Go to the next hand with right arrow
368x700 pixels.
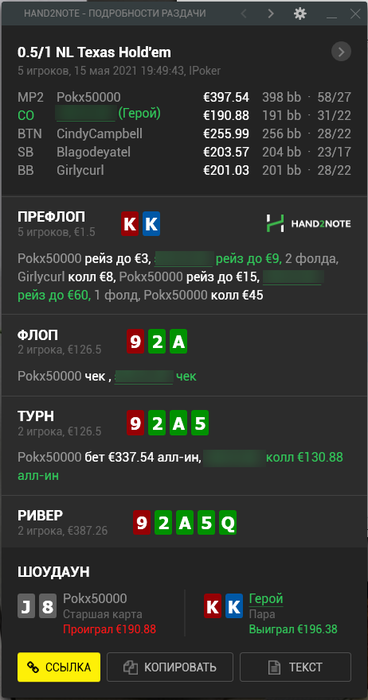[x=271, y=13]
